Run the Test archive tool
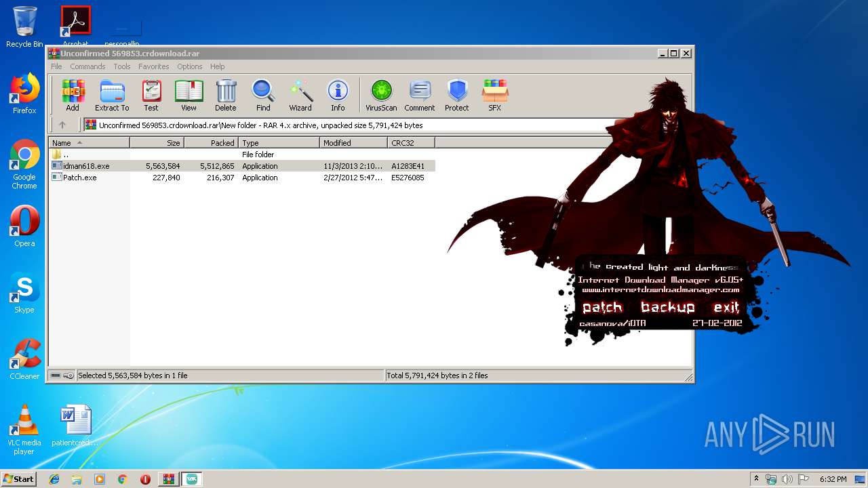The width and height of the screenshot is (868, 488). [151, 95]
